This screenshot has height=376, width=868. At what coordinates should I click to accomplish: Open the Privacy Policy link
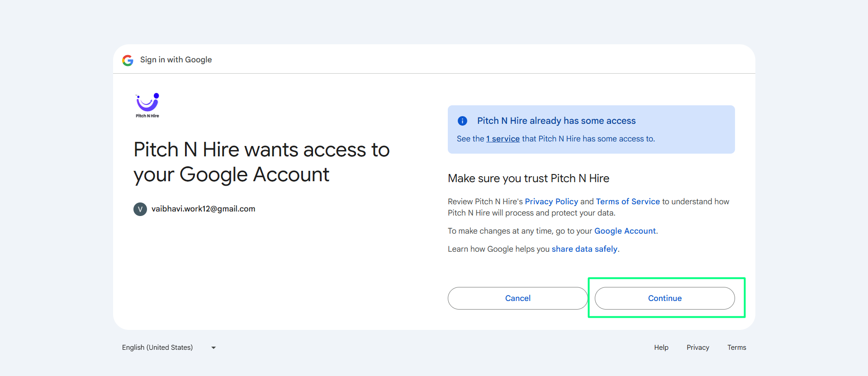pos(551,202)
